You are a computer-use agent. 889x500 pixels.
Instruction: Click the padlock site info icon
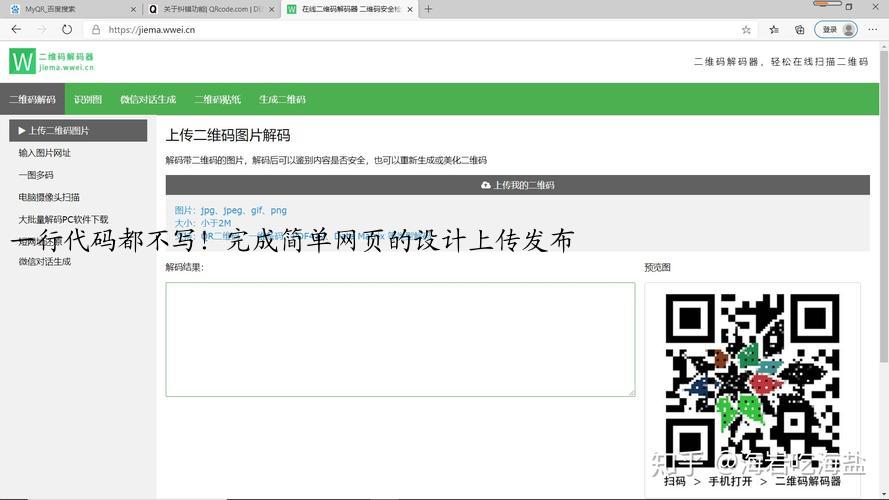coord(96,29)
